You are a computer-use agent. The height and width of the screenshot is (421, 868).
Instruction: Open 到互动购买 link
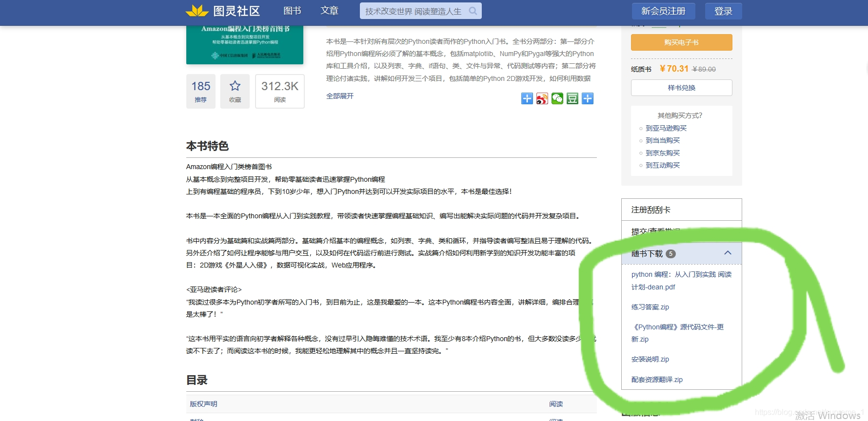(x=662, y=165)
